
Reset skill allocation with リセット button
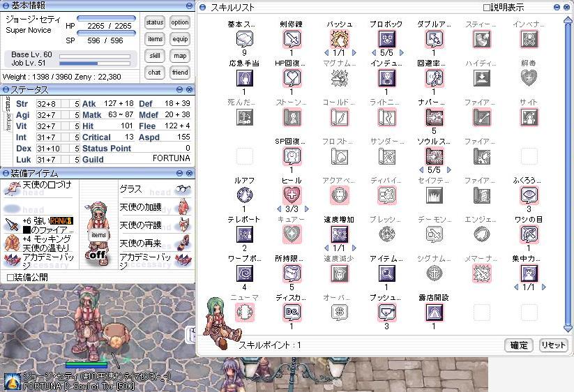(553, 345)
